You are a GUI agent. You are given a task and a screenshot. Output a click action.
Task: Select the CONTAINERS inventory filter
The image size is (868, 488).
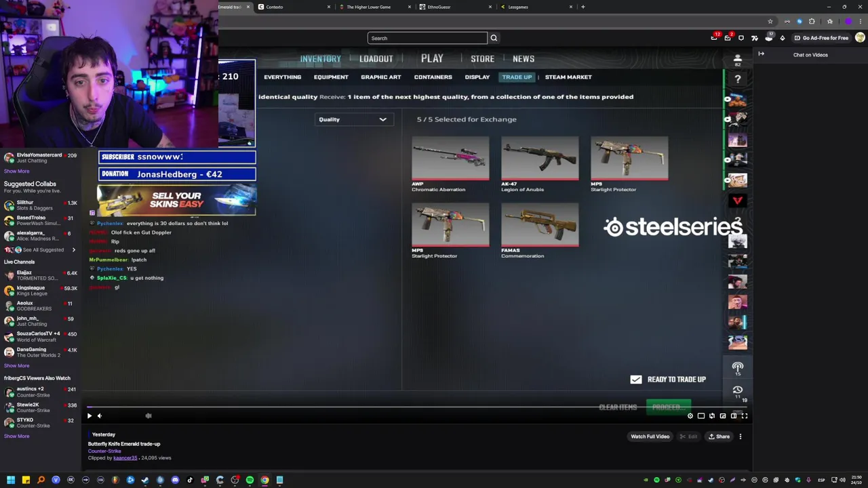click(433, 77)
